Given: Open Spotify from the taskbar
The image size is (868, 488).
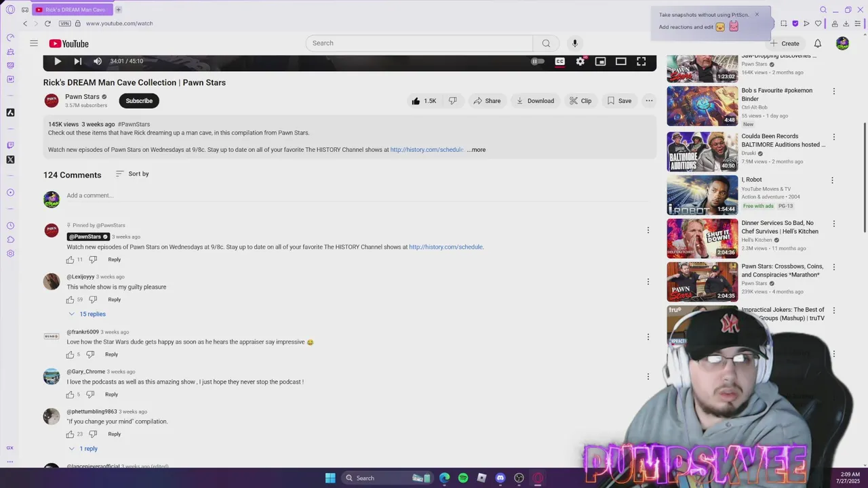Looking at the screenshot, I should click(463, 478).
